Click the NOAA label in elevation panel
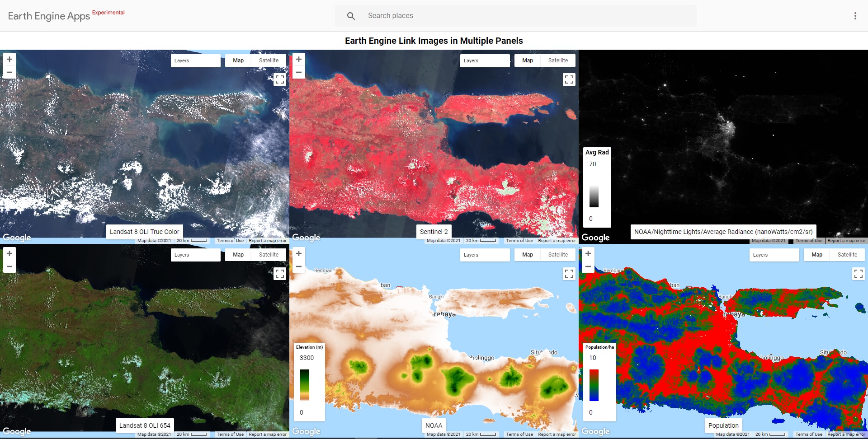868x439 pixels. tap(434, 425)
